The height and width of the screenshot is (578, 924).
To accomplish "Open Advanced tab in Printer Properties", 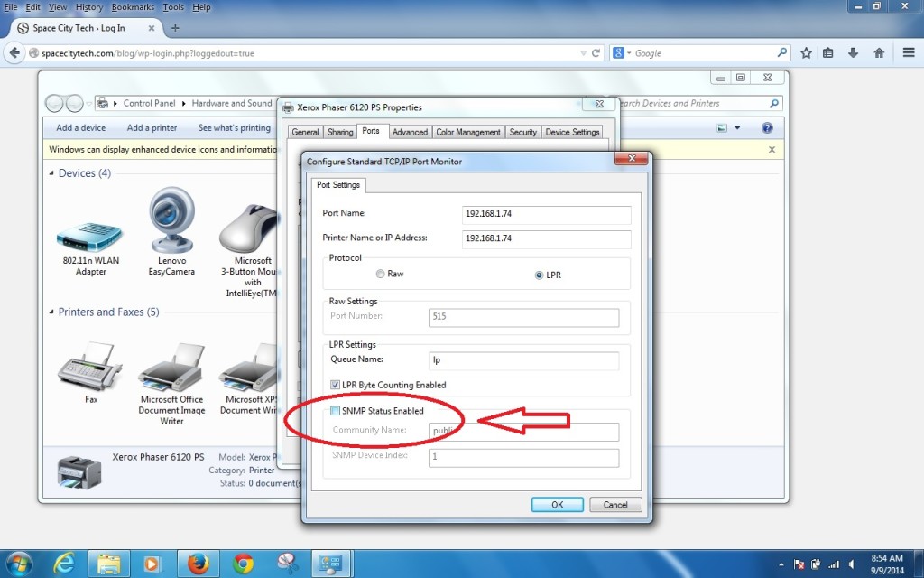I will click(x=410, y=132).
